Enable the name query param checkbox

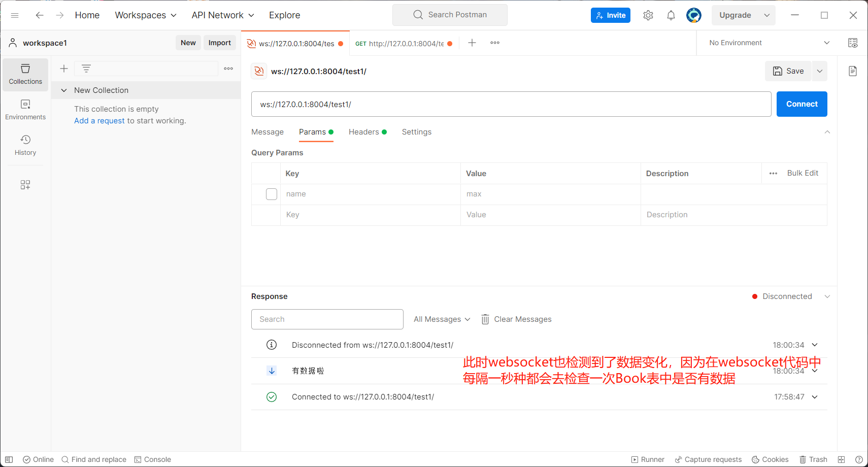click(x=272, y=194)
